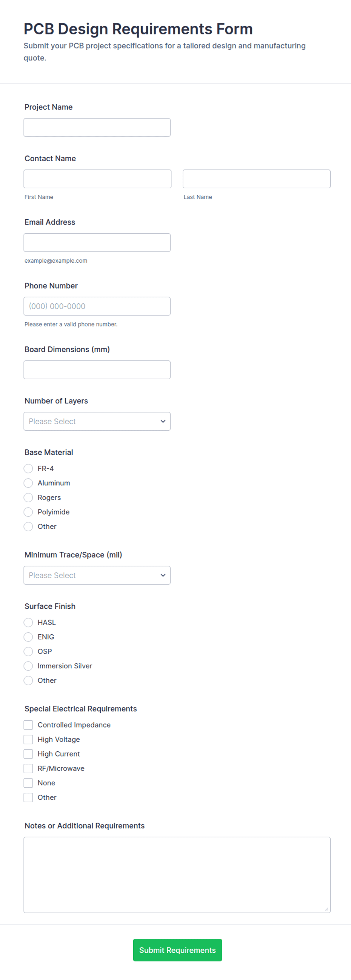Check the High Voltage option
The height and width of the screenshot is (980, 351).
click(28, 739)
